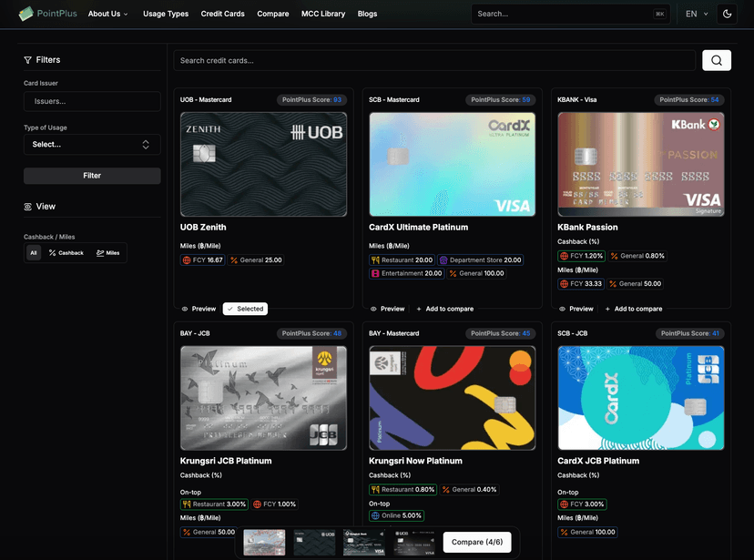Screen dimensions: 754x560
Task: Click the General 100.00 badge on CardX Ultimate Platinum
Action: [476, 273]
